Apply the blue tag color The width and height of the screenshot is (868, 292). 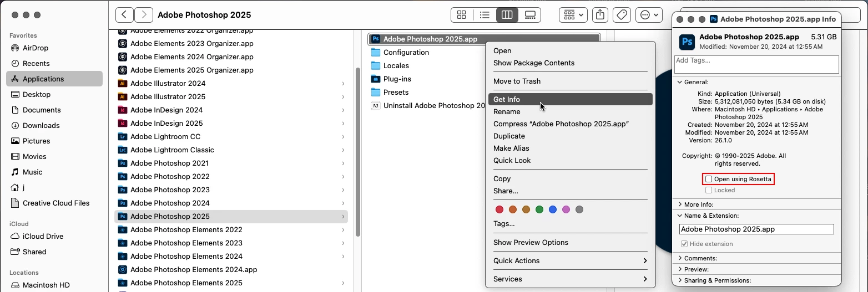[552, 209]
